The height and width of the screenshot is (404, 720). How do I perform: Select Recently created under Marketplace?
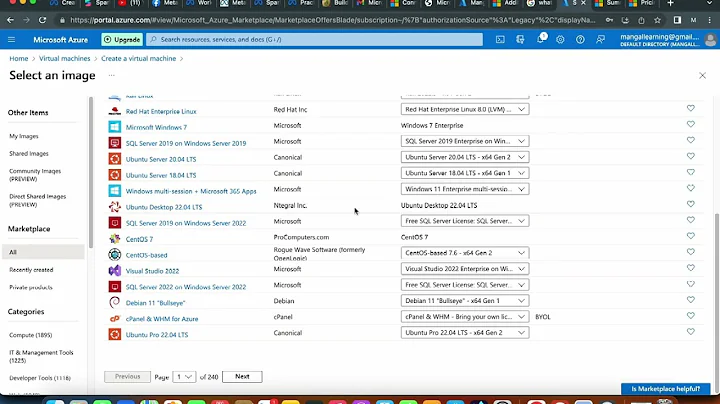31,270
